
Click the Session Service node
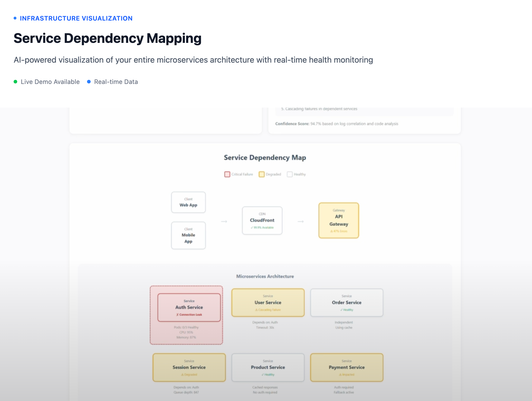[x=189, y=367]
